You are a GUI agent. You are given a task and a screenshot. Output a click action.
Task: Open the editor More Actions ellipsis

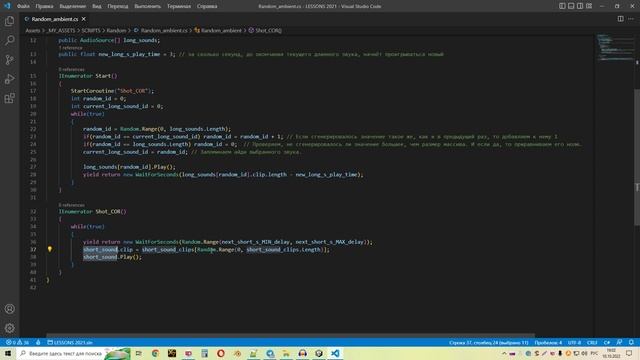(x=631, y=19)
